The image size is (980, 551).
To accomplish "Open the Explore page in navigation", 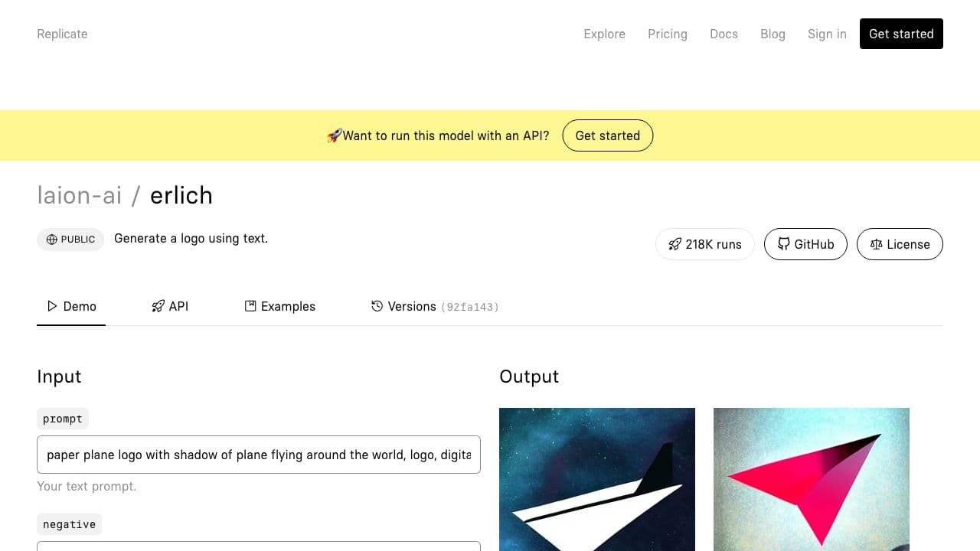I will [604, 34].
